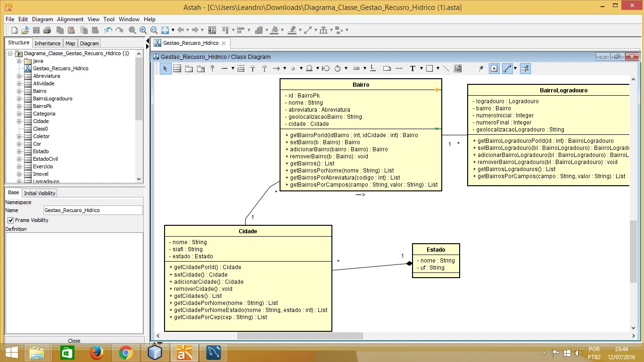Open Firefox from the Windows taskbar
644x362 pixels.
(x=97, y=353)
